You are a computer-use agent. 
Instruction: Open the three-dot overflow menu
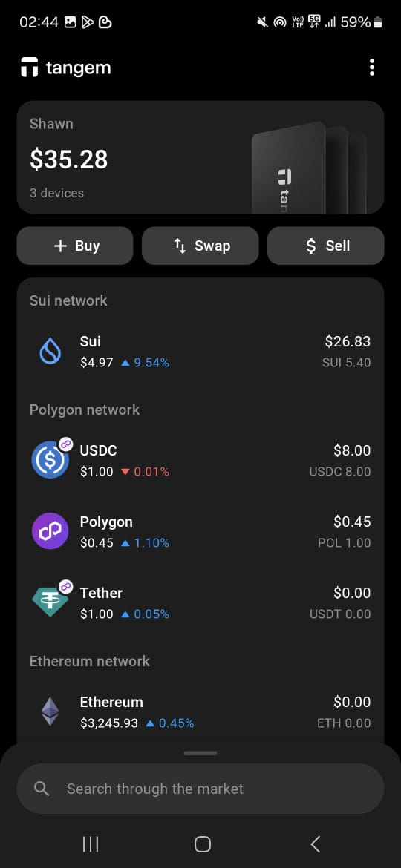pos(371,68)
